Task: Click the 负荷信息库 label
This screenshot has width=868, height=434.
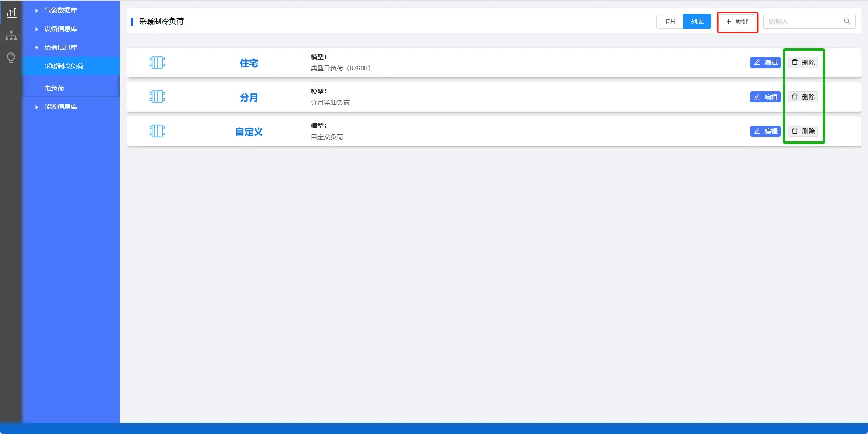Action: [x=61, y=47]
